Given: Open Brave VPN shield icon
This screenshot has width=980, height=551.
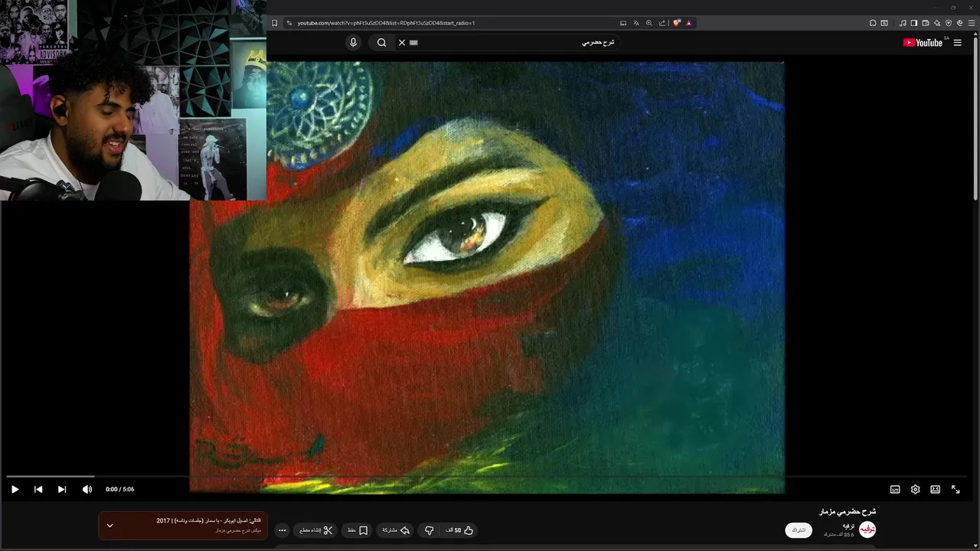Looking at the screenshot, I should click(949, 23).
